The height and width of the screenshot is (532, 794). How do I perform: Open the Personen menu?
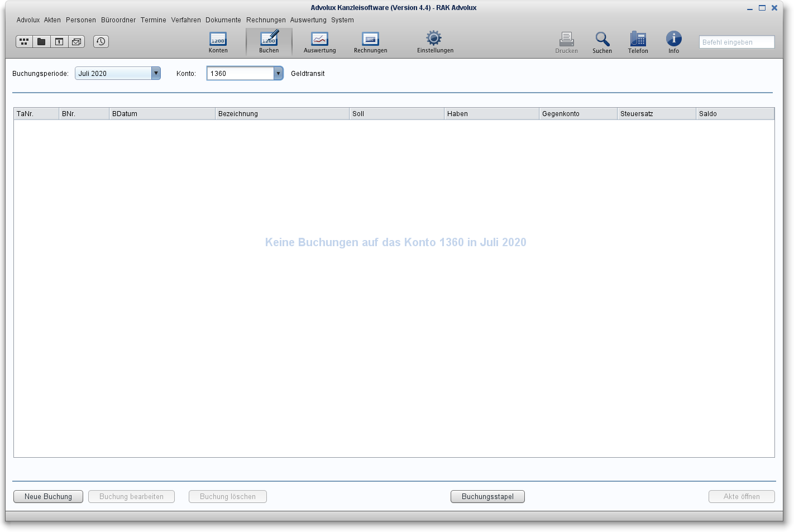81,20
